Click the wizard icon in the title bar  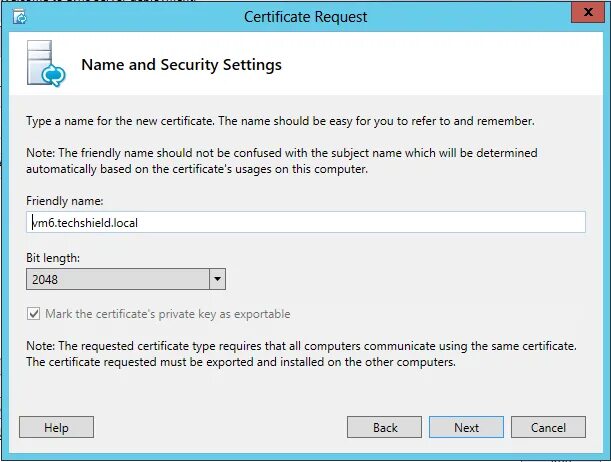tap(18, 17)
